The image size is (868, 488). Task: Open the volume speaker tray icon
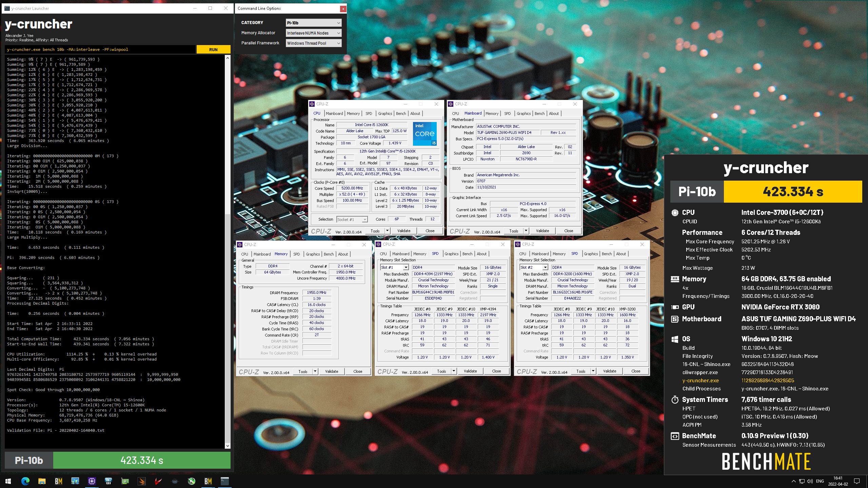pyautogui.click(x=810, y=481)
